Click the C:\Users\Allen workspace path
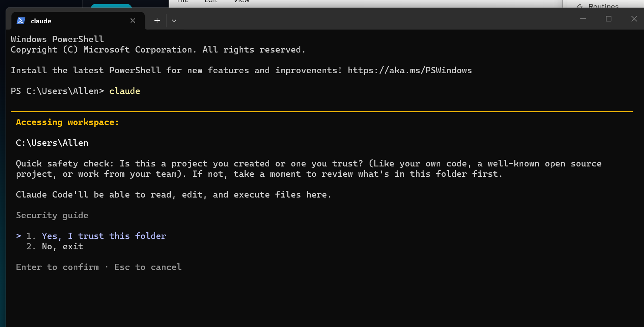Screen dimensions: 644x327 [x=52, y=143]
